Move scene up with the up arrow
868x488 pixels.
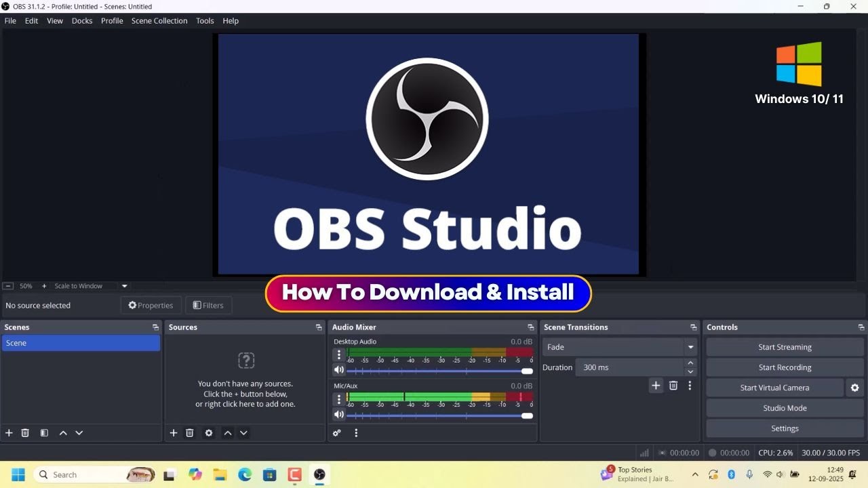tap(63, 433)
